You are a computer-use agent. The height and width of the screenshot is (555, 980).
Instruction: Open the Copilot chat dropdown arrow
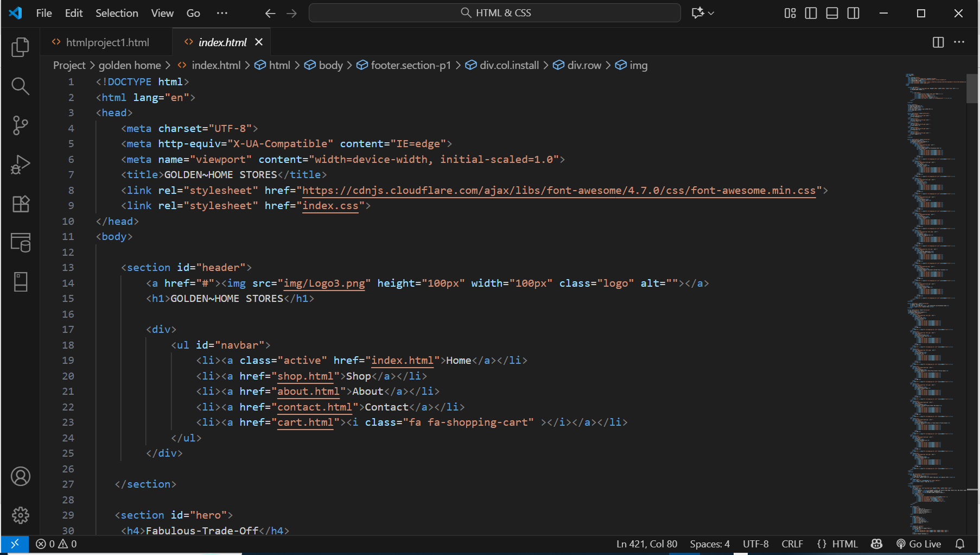[711, 13]
